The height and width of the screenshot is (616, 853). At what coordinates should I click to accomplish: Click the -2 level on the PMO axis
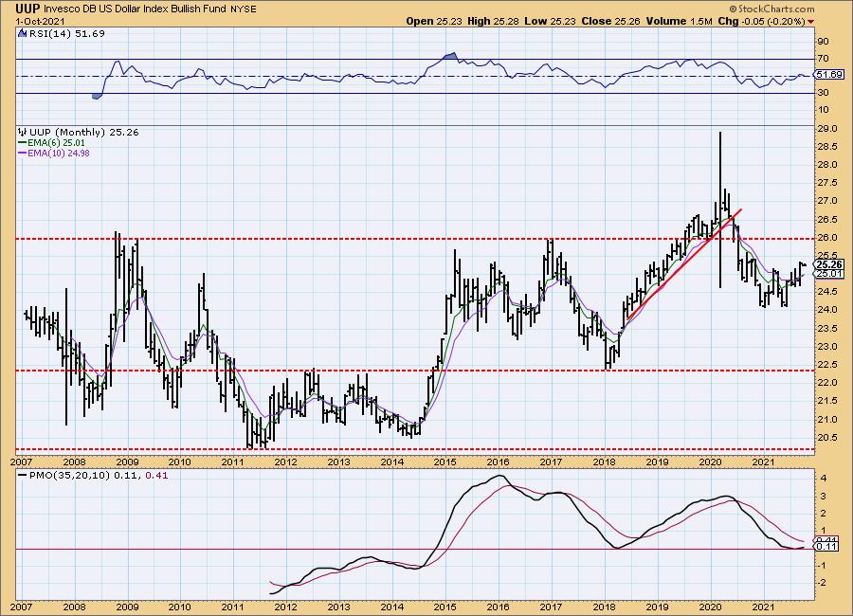pos(823,582)
